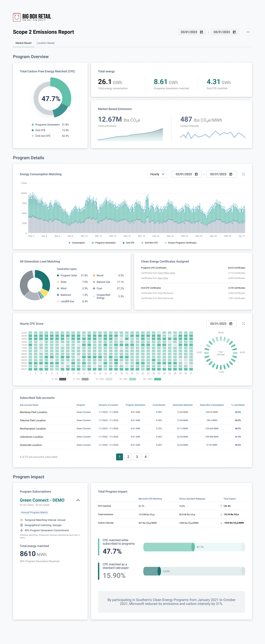The width and height of the screenshot is (265, 644).
Task: Click the Landfill Gas legend entry
Action: tap(72, 301)
